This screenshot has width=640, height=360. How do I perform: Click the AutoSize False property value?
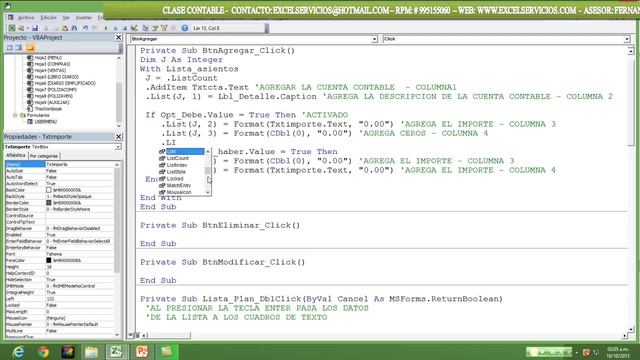[79, 171]
